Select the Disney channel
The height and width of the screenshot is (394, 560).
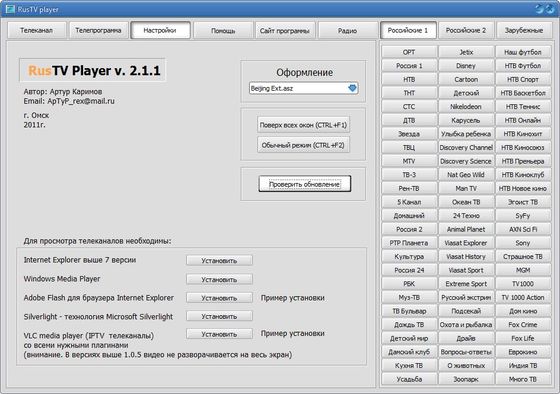click(466, 66)
